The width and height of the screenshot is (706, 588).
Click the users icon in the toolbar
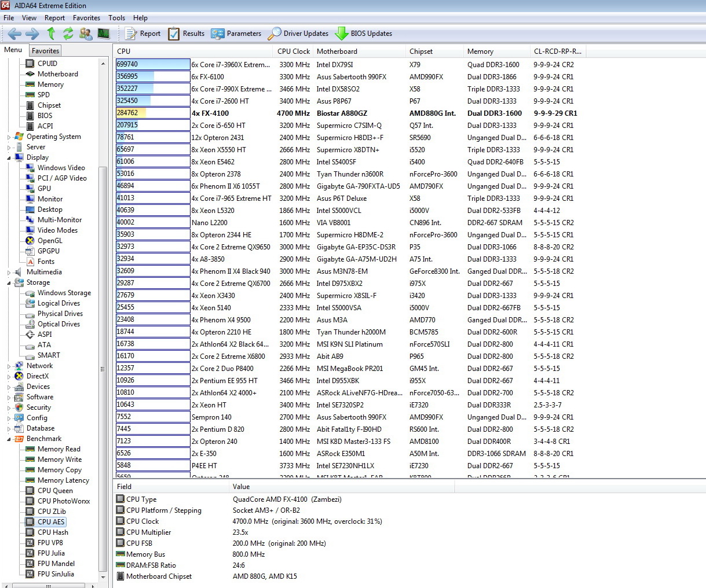click(x=86, y=34)
